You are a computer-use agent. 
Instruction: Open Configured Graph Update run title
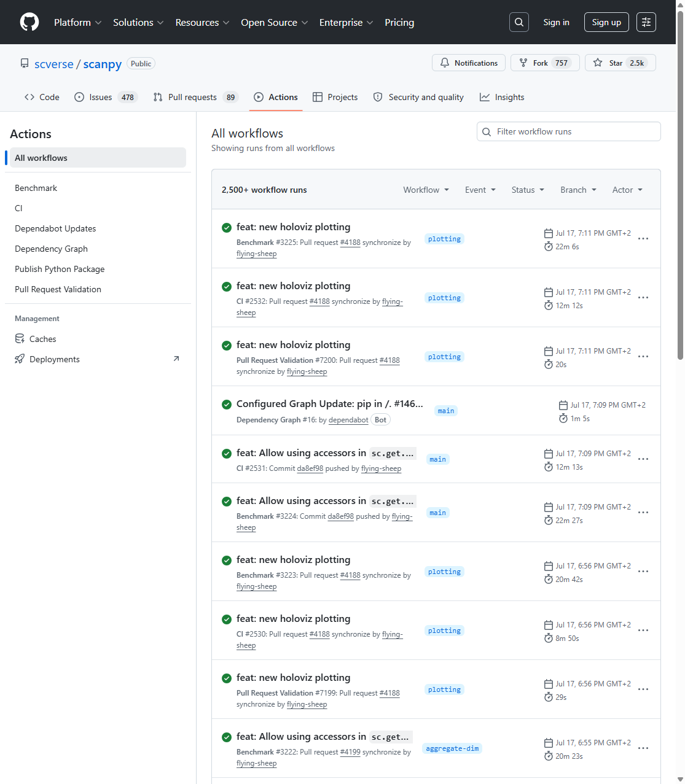point(330,404)
